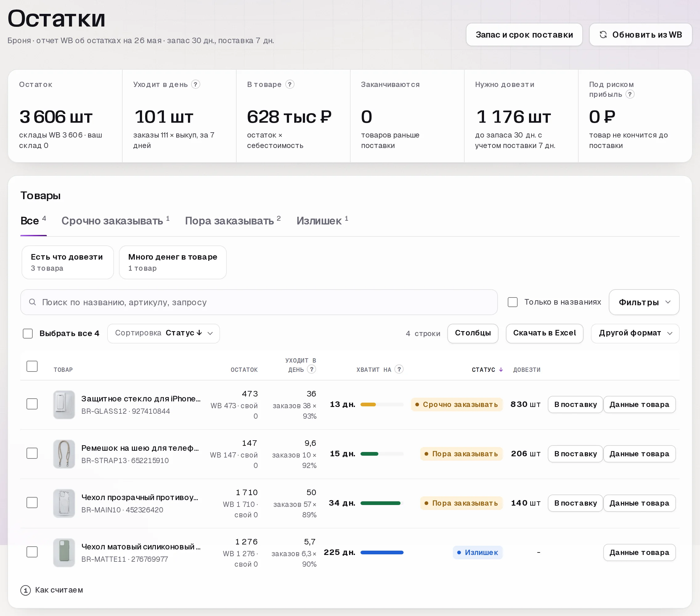Image resolution: width=700 pixels, height=616 pixels.
Task: Click the 13 дн. stock progress bar
Action: 382,405
